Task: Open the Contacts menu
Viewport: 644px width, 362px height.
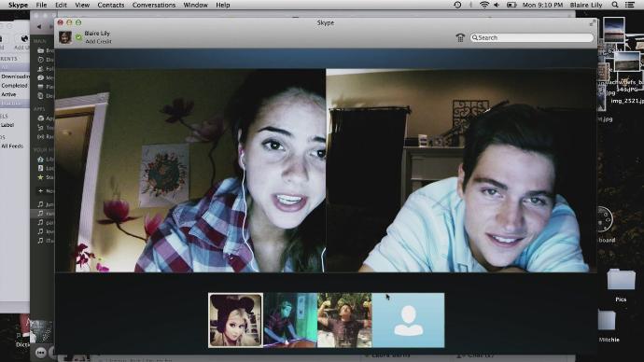Action: click(110, 5)
